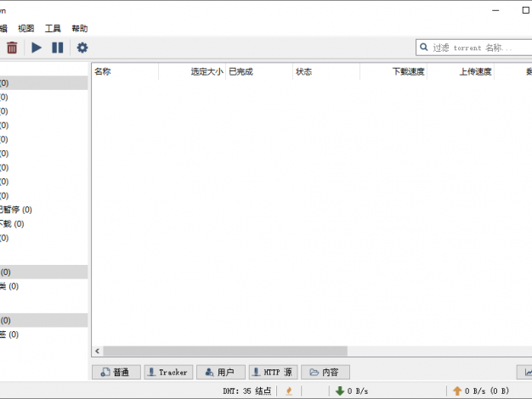Open options via the gear icon
532x399 pixels.
pos(82,48)
